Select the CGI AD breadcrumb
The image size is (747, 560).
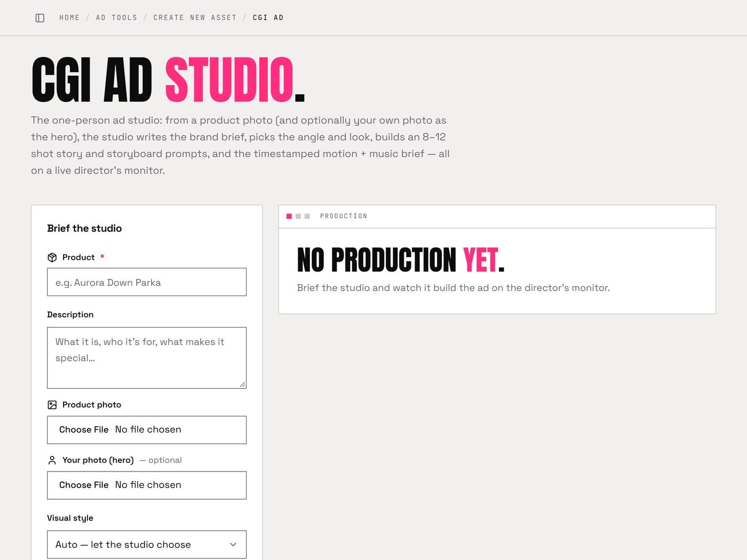(268, 18)
